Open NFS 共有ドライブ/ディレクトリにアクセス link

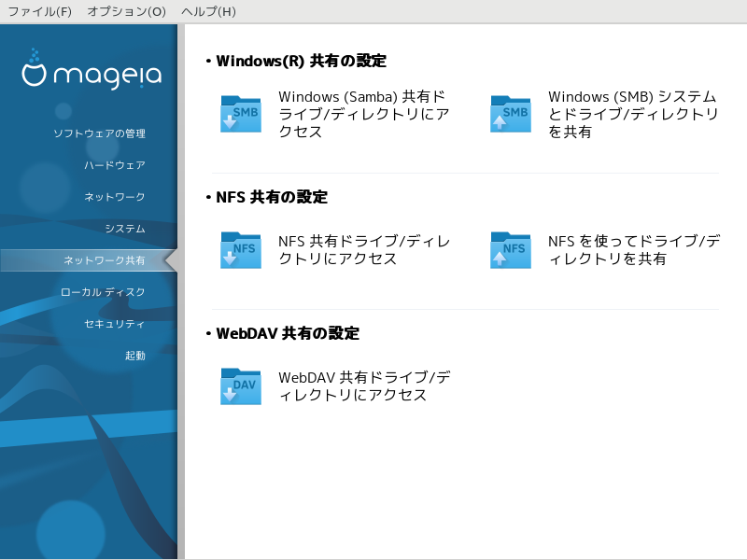click(x=364, y=250)
